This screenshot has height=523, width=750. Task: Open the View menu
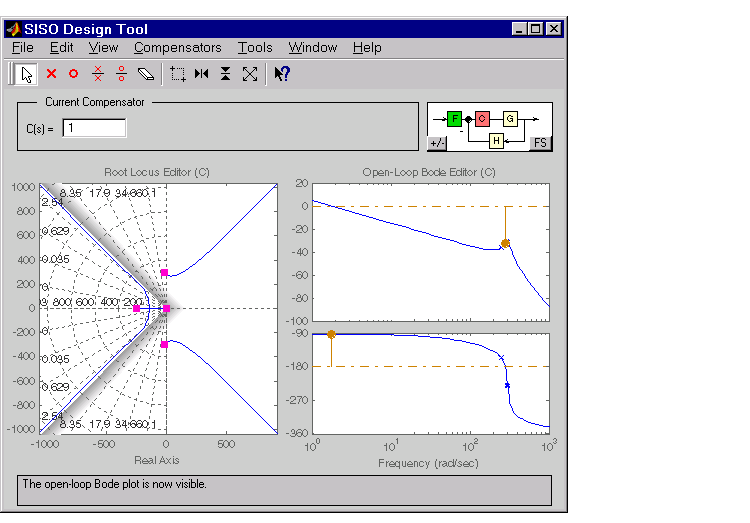point(103,47)
